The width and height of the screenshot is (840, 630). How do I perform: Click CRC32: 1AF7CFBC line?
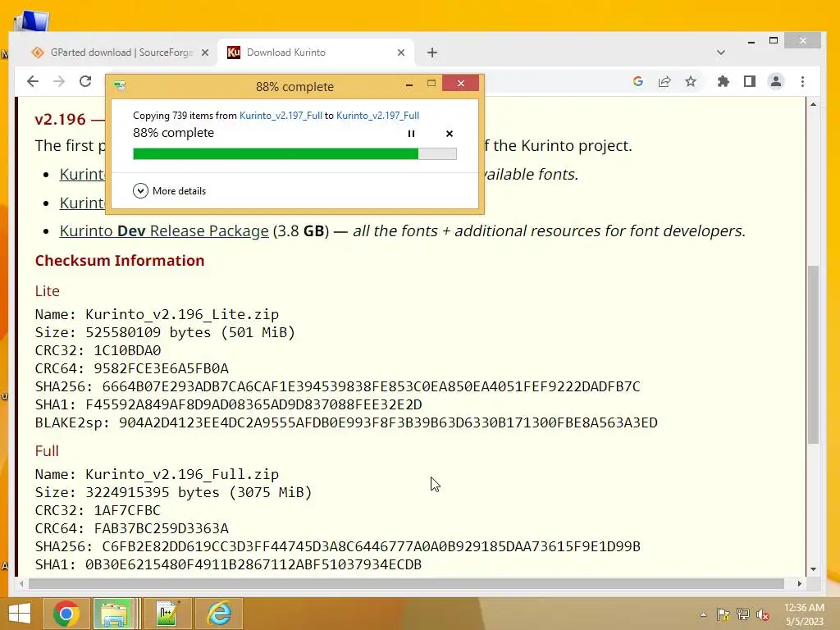pos(98,510)
